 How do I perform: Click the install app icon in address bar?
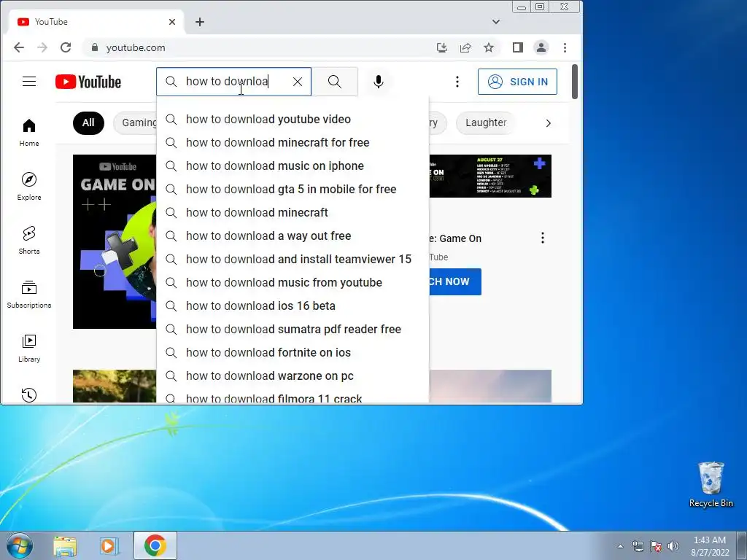tap(442, 47)
